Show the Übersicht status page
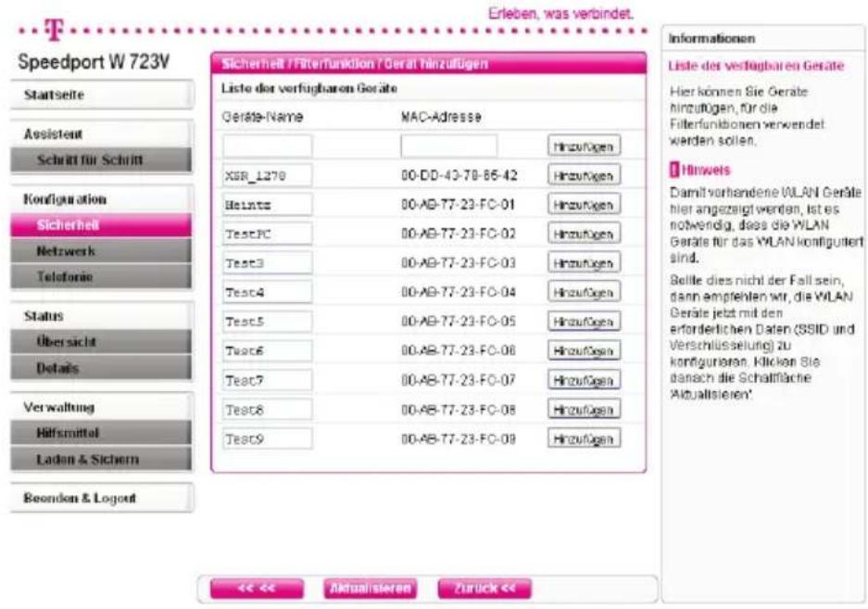 (102, 342)
